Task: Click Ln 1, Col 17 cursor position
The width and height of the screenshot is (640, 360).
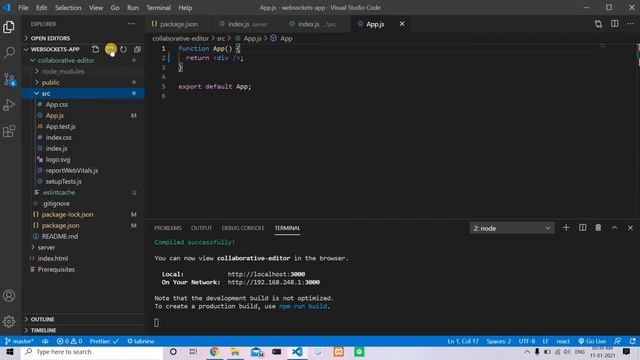Action: coord(463,341)
